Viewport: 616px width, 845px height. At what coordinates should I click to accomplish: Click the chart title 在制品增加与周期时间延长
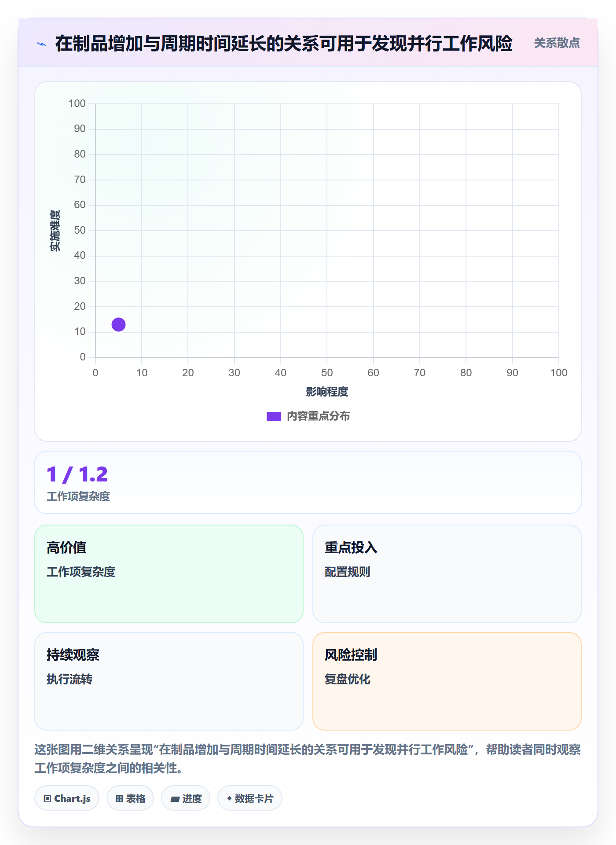pos(284,43)
